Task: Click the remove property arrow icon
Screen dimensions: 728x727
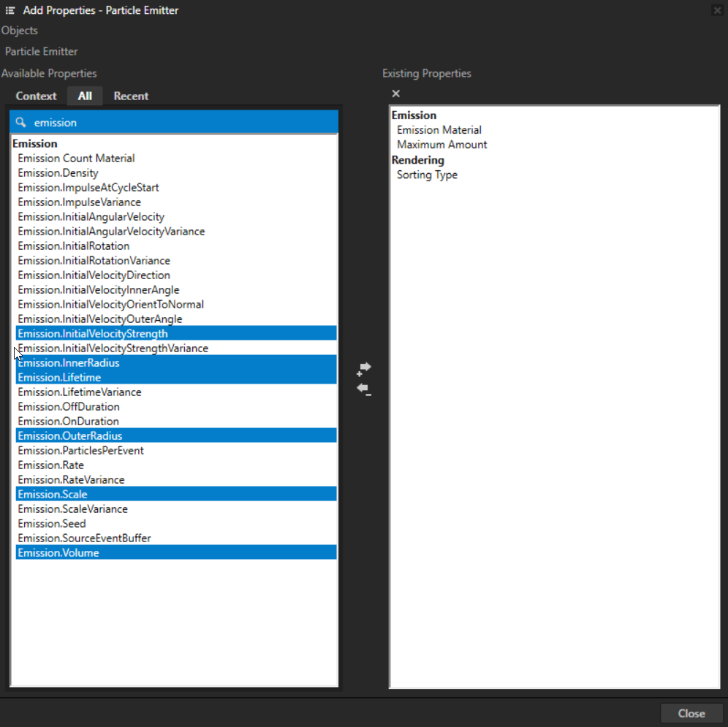Action: (364, 389)
